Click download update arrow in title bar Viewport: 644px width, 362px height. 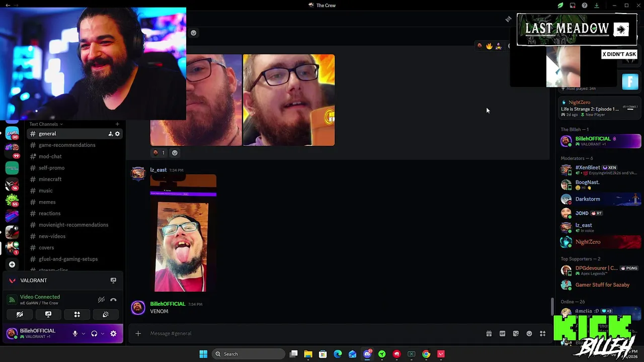click(597, 6)
